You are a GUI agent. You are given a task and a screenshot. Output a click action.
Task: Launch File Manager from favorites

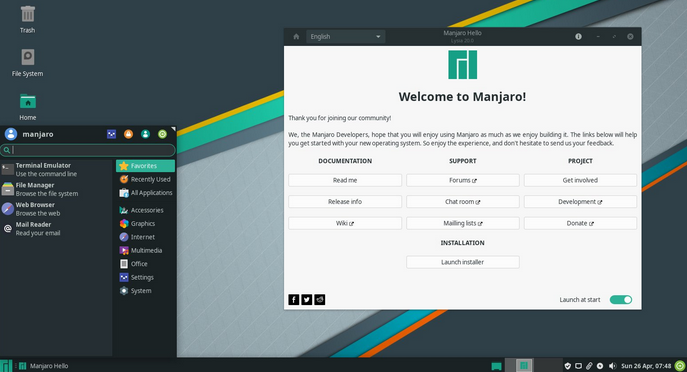pos(56,189)
